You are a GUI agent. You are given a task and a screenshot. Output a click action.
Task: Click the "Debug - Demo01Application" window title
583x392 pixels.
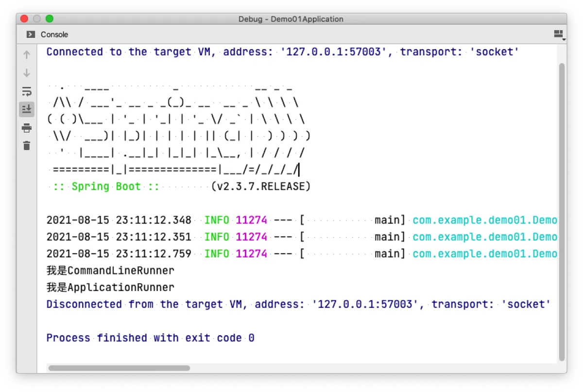[x=291, y=19]
